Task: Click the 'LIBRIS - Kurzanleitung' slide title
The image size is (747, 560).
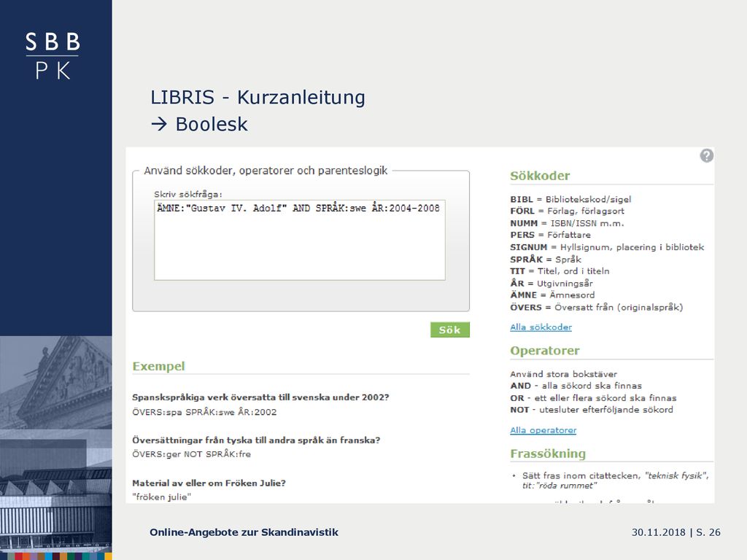Action: pyautogui.click(x=258, y=97)
